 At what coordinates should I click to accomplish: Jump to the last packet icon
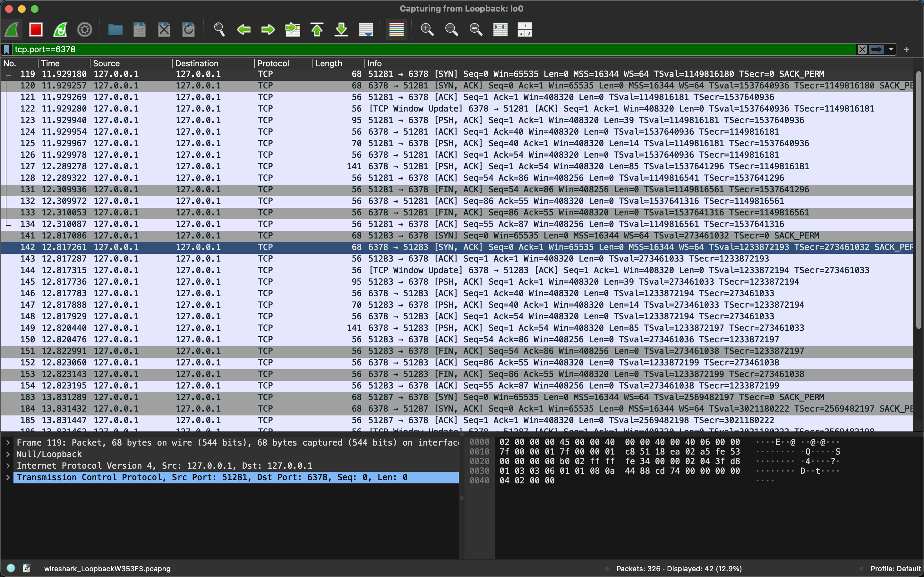(x=341, y=29)
